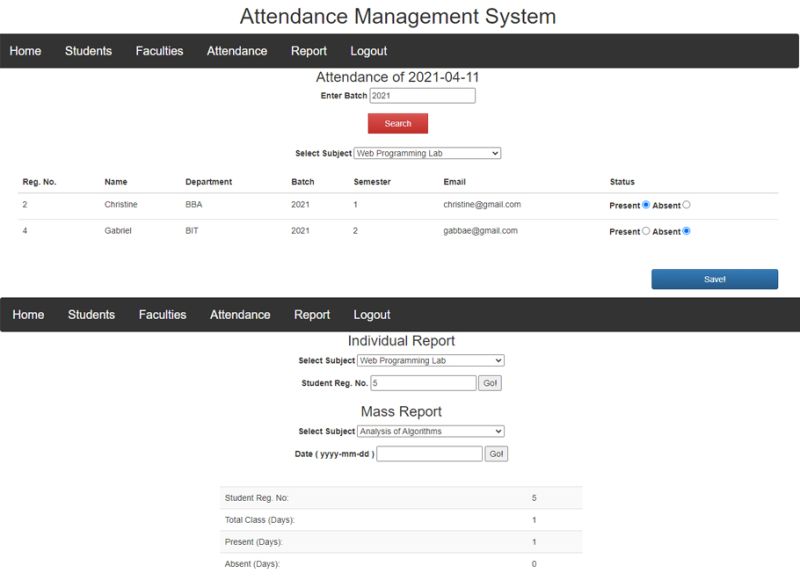Viewport: 800px width, 588px height.
Task: Mark Christine as Absent
Action: point(686,204)
